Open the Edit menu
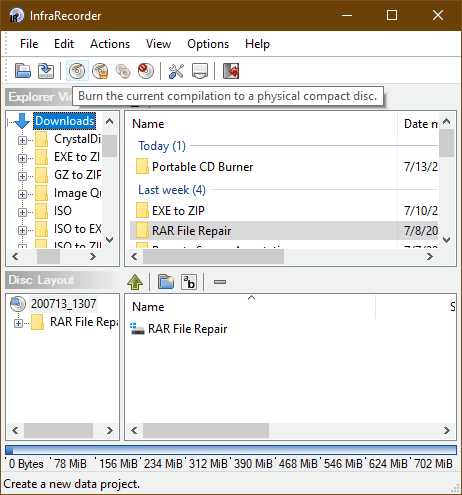This screenshot has width=462, height=495. [64, 44]
